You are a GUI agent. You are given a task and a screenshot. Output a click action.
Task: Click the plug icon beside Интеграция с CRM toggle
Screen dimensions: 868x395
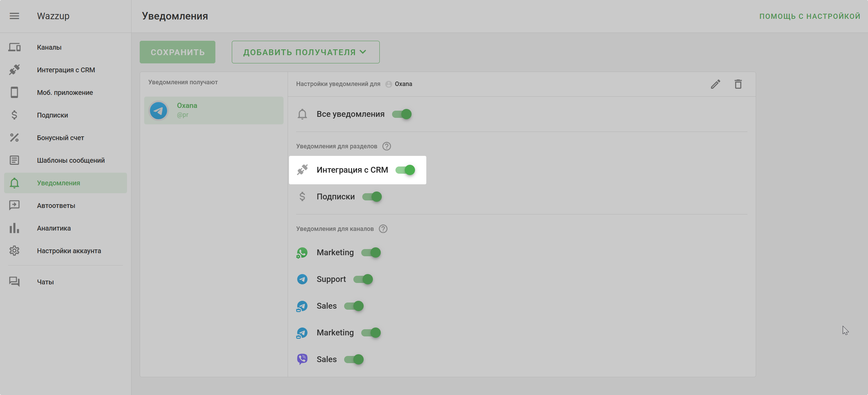tap(302, 170)
